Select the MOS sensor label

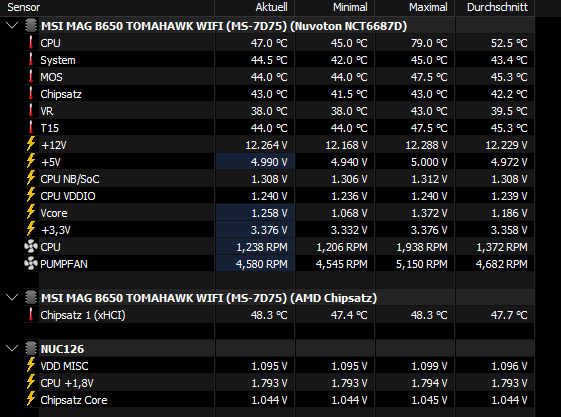pos(52,77)
